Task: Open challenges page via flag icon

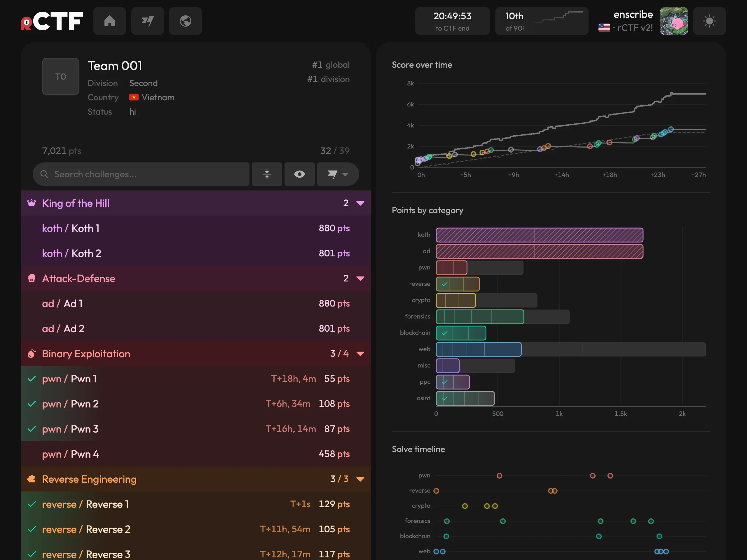Action: [x=148, y=21]
